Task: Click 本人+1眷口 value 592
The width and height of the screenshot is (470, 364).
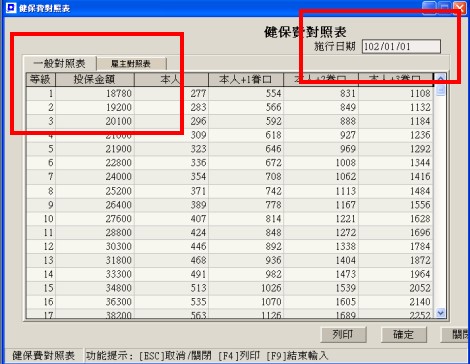Action: 246,121
